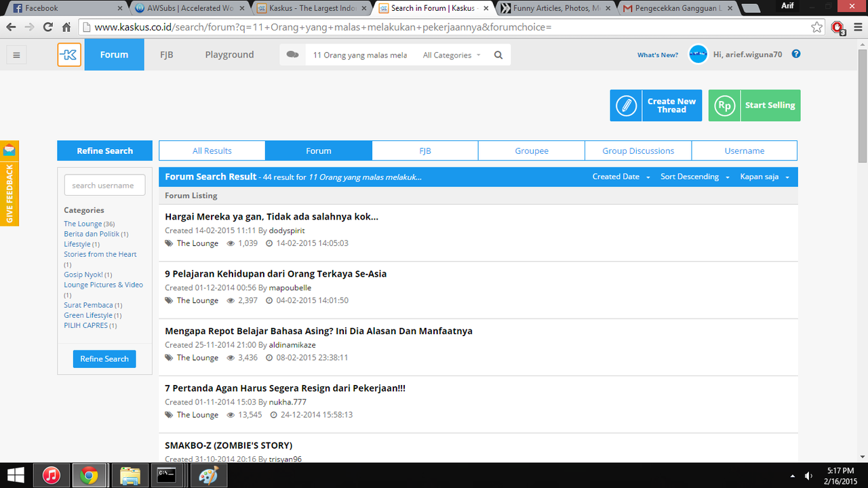Open Command Prompt taskbar icon

coord(167,475)
